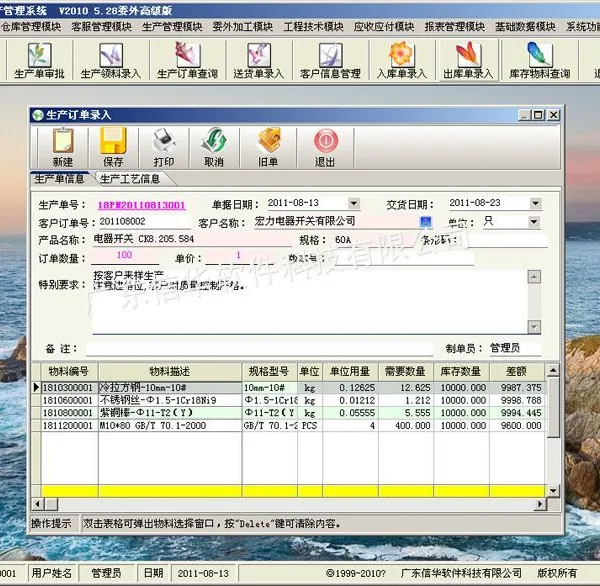The width and height of the screenshot is (600, 586).
Task: Open the 仓库管理模块 menu
Action: (31, 26)
